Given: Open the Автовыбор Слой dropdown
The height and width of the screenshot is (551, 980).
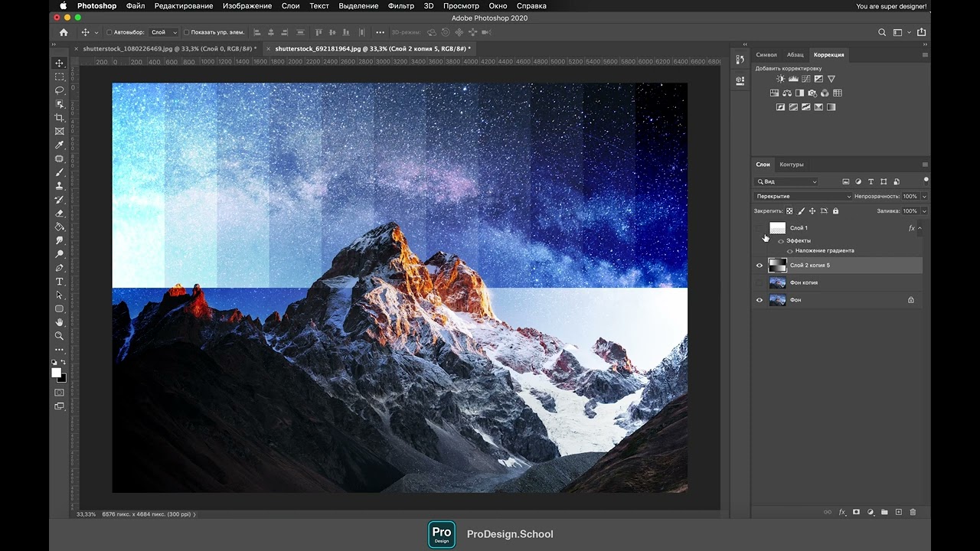Looking at the screenshot, I should tap(164, 33).
